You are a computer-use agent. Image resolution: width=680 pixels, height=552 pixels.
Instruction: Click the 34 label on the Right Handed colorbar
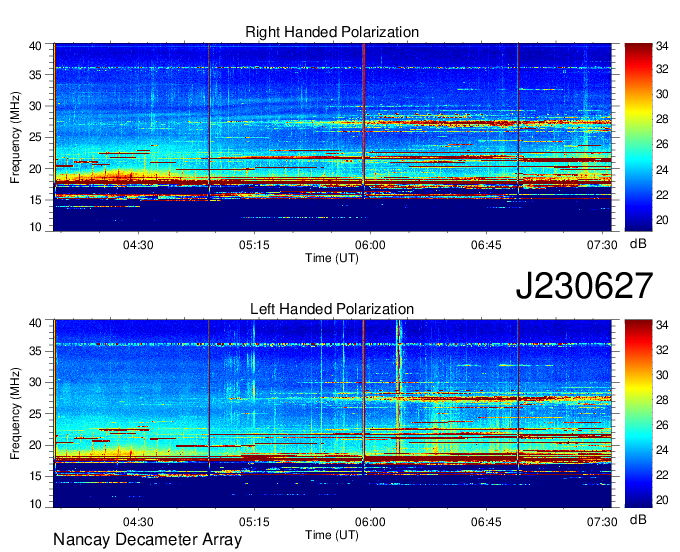click(x=662, y=46)
